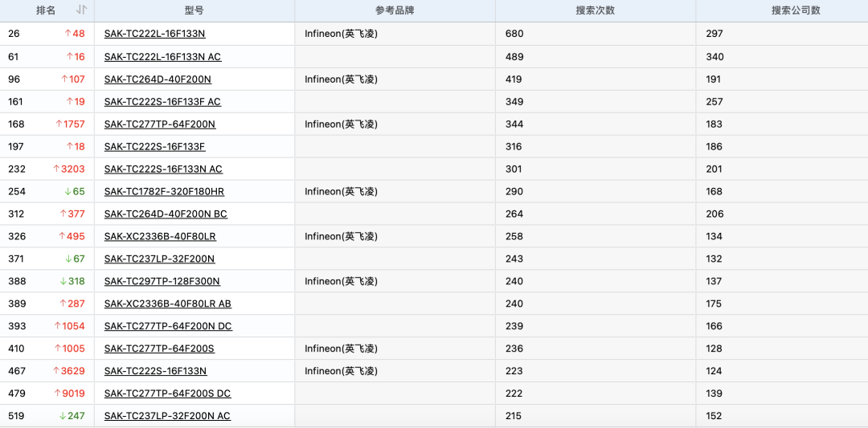Open SAK-TC237LP-32F200N AC link
Image resolution: width=868 pixels, height=428 pixels.
167,416
